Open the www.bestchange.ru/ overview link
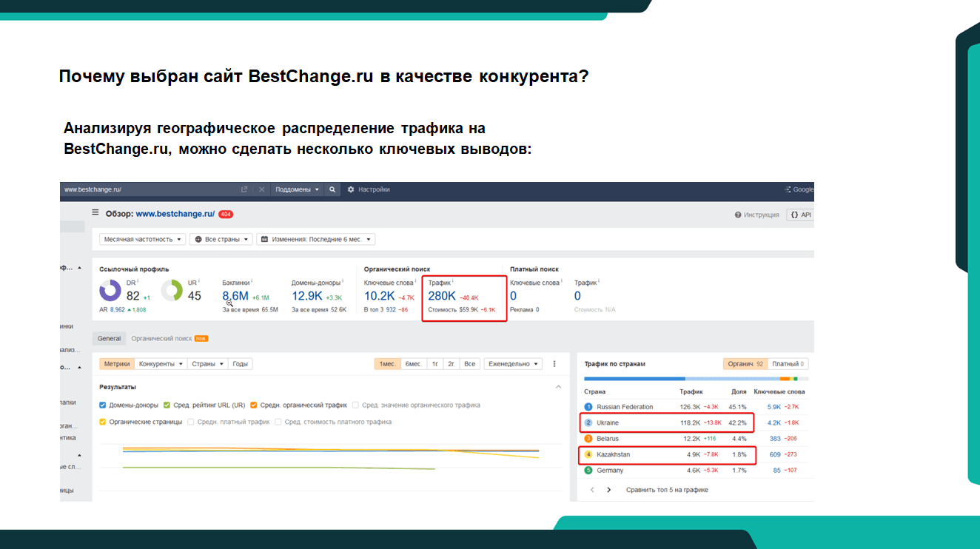 175,214
